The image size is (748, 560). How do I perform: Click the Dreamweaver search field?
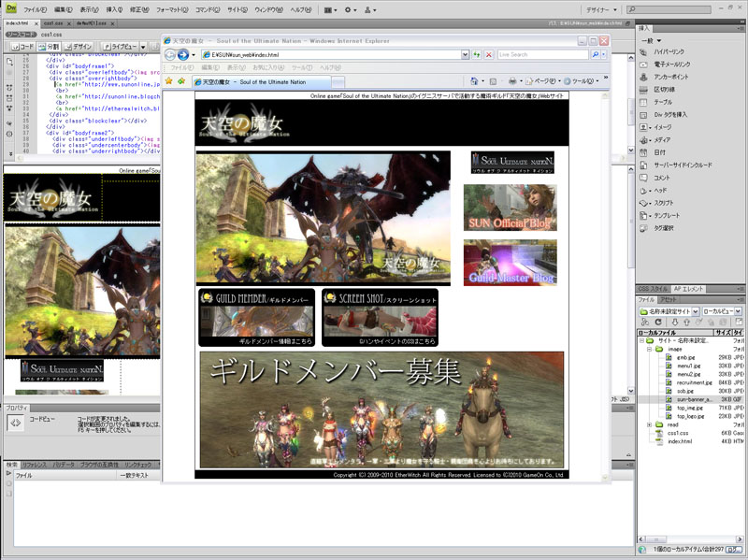tap(669, 9)
